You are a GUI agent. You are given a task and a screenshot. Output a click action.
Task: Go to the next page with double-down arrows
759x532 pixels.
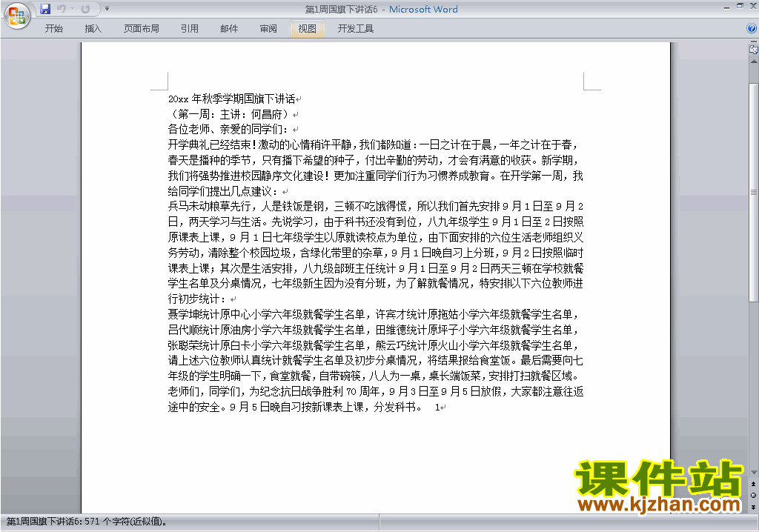tap(754, 507)
